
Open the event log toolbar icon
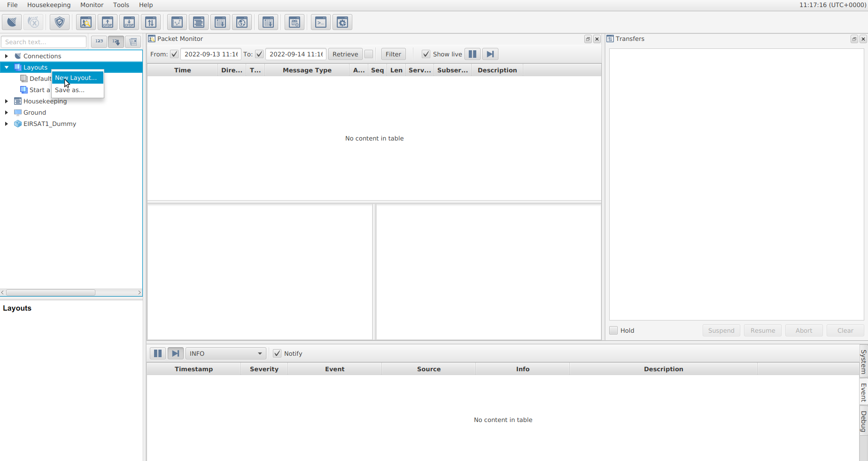point(198,22)
